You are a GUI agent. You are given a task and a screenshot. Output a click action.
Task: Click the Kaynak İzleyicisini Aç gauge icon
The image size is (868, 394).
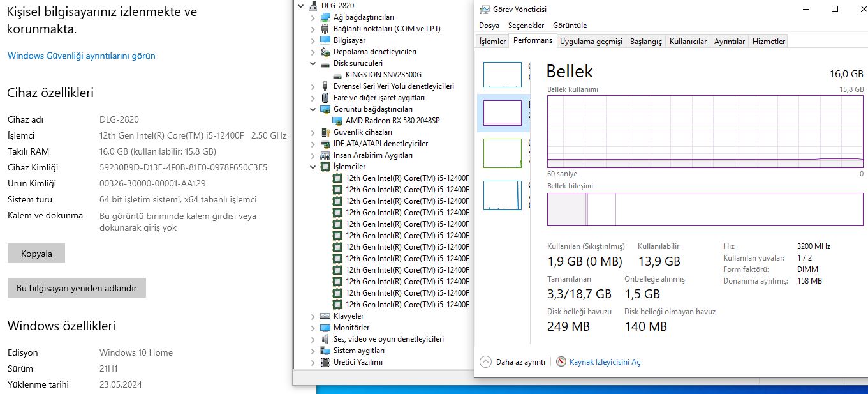(561, 361)
